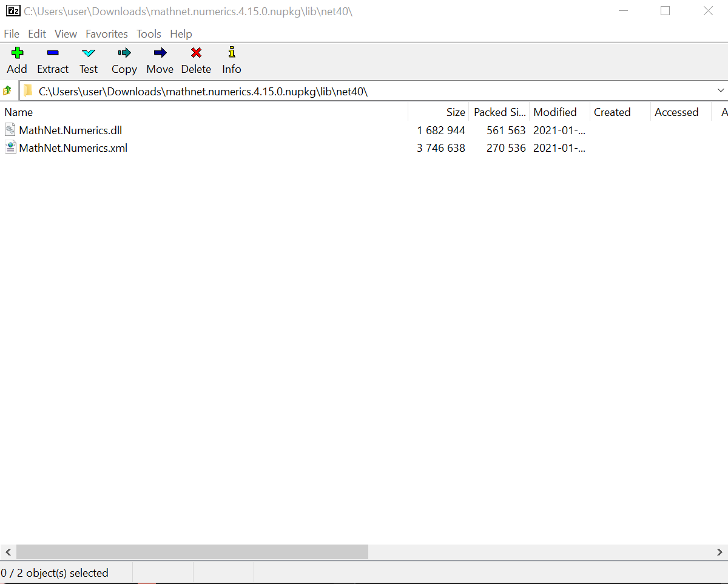Open the File menu
This screenshot has height=584, width=728.
[12, 34]
